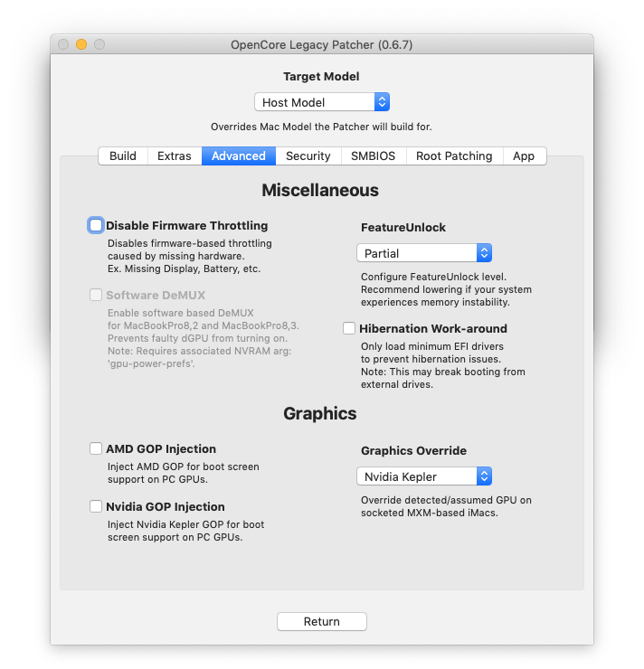
Task: Click the window title OpenCore Legacy Patcher (0.6.7)
Action: 322,44
